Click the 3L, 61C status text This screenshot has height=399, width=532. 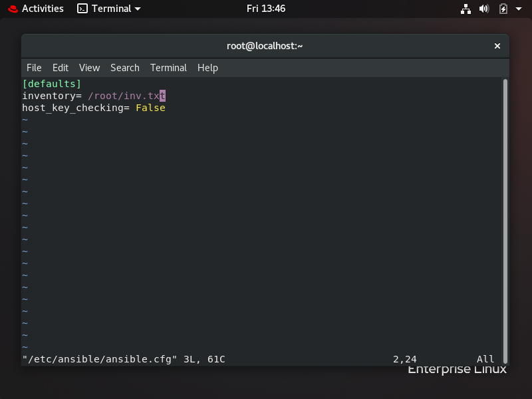point(204,359)
